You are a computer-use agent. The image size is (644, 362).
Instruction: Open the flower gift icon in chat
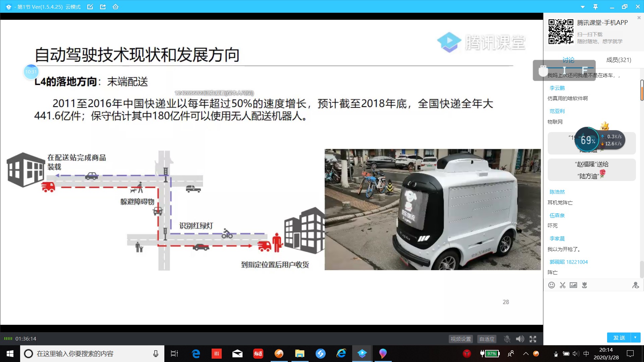tap(584, 285)
